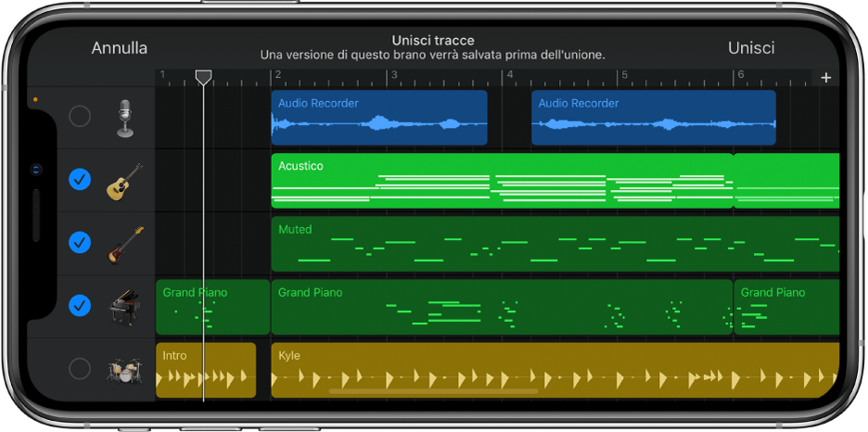This screenshot has height=432, width=868.
Task: Click the horizontal scrollbar at the bottom
Action: click(x=433, y=391)
